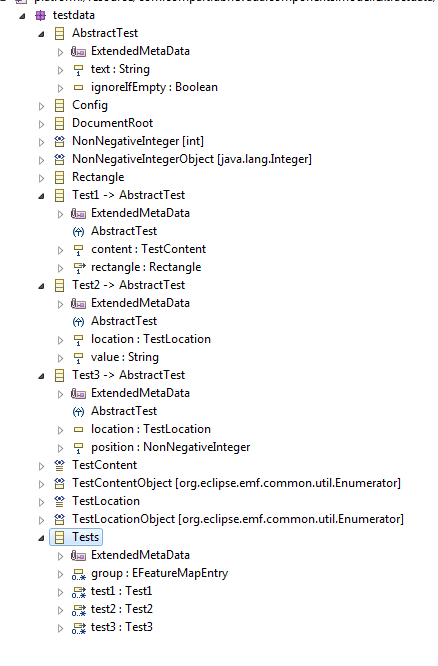The width and height of the screenshot is (438, 666).
Task: Select the Rectangle class item
Action: 98,177
